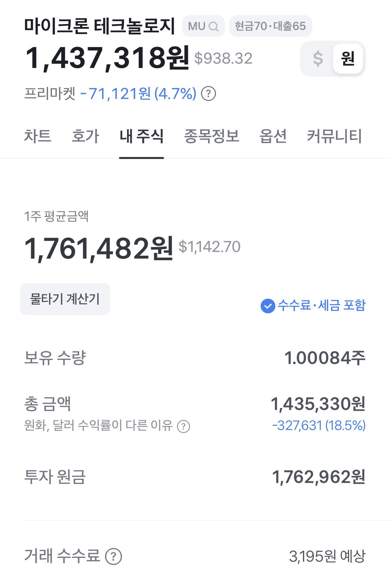Viewport: 390px width, 588px height.
Task: Tap the question icon next to 거래 수수료
Action: 113,556
